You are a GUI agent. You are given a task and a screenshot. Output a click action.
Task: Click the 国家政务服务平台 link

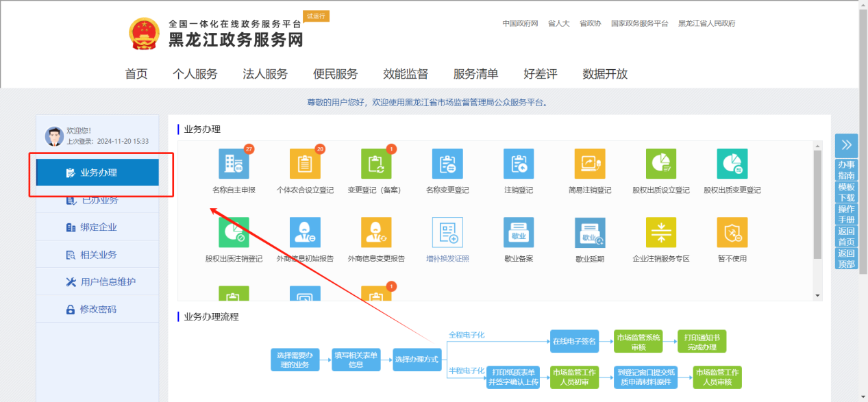pyautogui.click(x=639, y=23)
